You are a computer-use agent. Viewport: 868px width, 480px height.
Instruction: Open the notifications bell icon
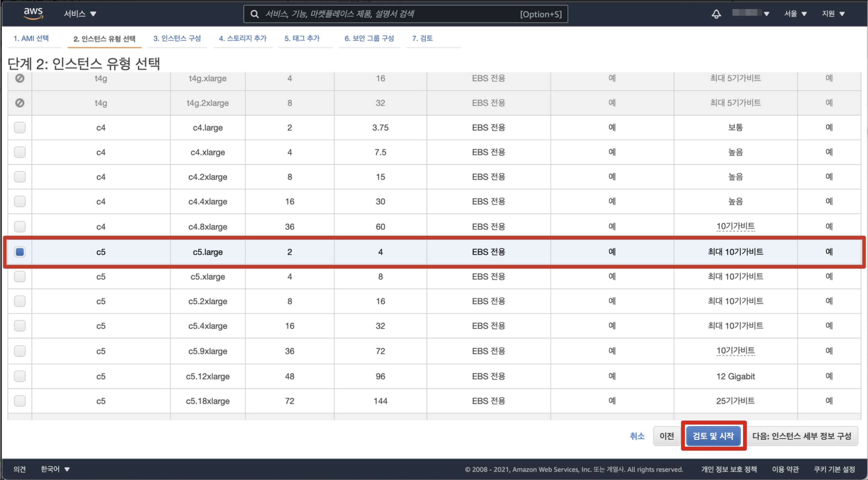[x=716, y=14]
